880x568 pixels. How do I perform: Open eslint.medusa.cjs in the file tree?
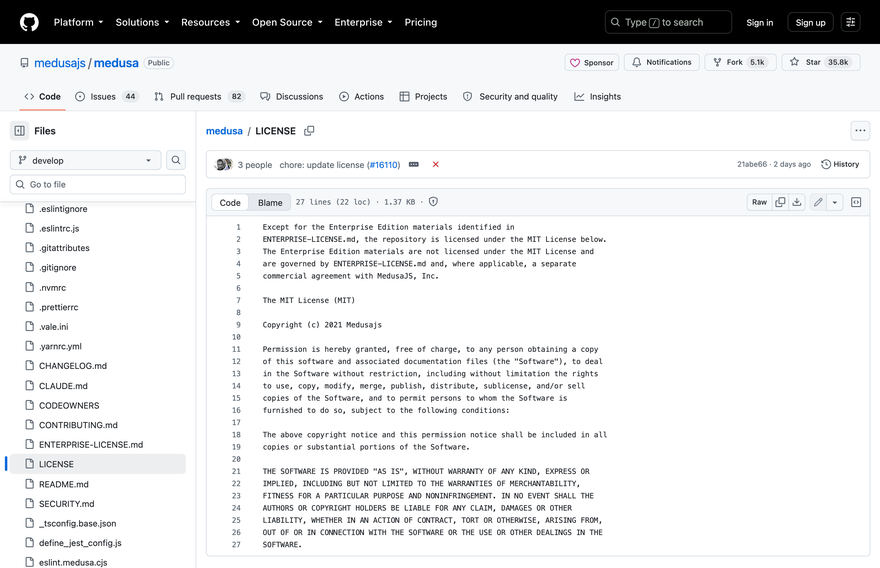[73, 562]
